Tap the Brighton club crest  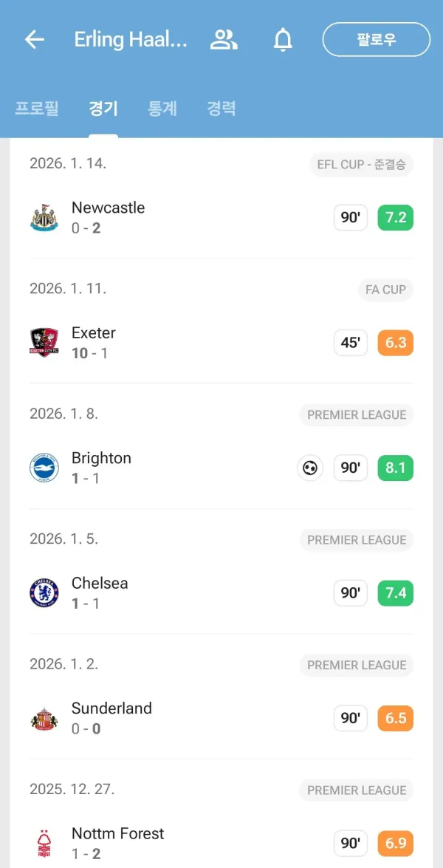point(44,468)
